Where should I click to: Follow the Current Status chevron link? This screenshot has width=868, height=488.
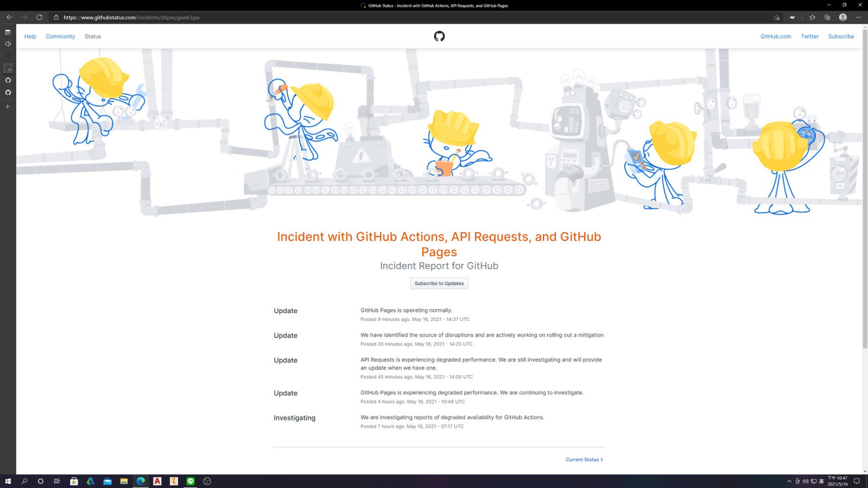(584, 460)
